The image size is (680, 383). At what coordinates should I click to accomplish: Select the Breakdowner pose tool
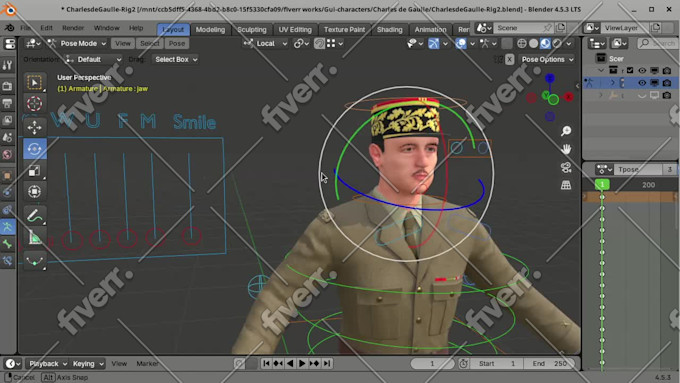pos(35,261)
